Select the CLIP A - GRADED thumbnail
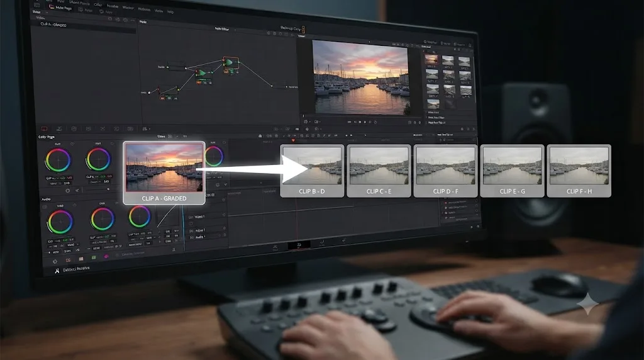This screenshot has height=360, width=644. [x=164, y=172]
